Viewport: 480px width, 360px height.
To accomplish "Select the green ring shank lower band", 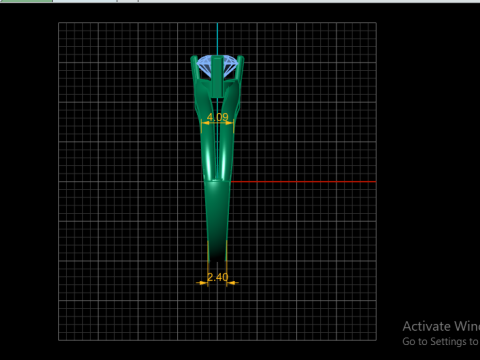I will pyautogui.click(x=217, y=220).
